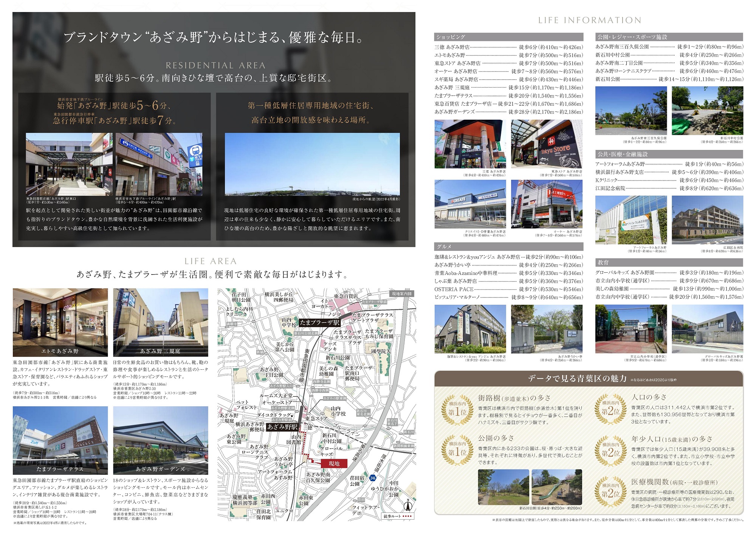The height and width of the screenshot is (534, 756).
Task: Click the スギ薬局 あざみ野店 list row
Action: click(x=508, y=79)
